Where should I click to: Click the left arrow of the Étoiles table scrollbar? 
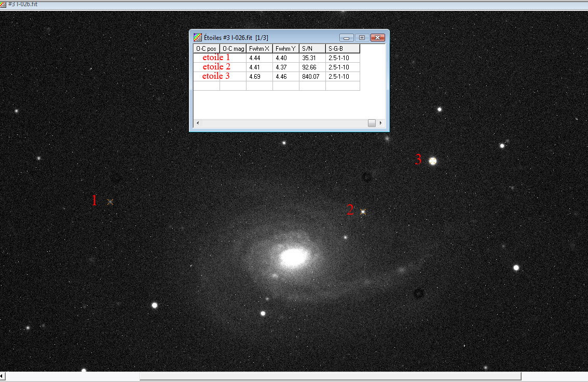point(198,123)
